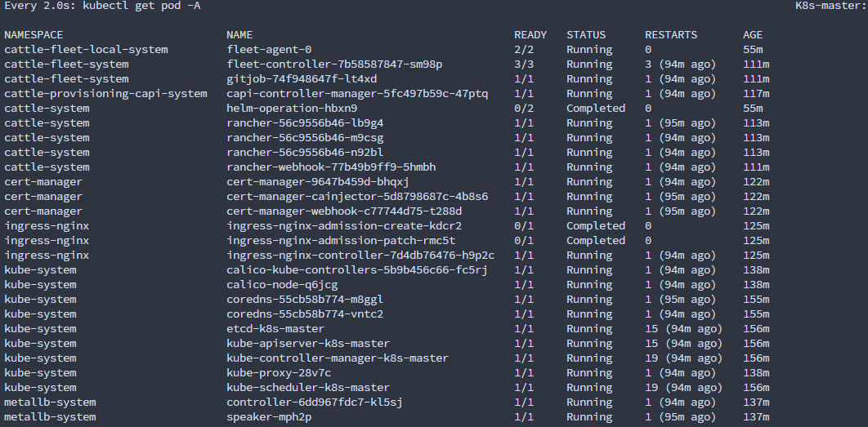Click Completed status of ingress-nginx-admission-patch row

pos(596,241)
